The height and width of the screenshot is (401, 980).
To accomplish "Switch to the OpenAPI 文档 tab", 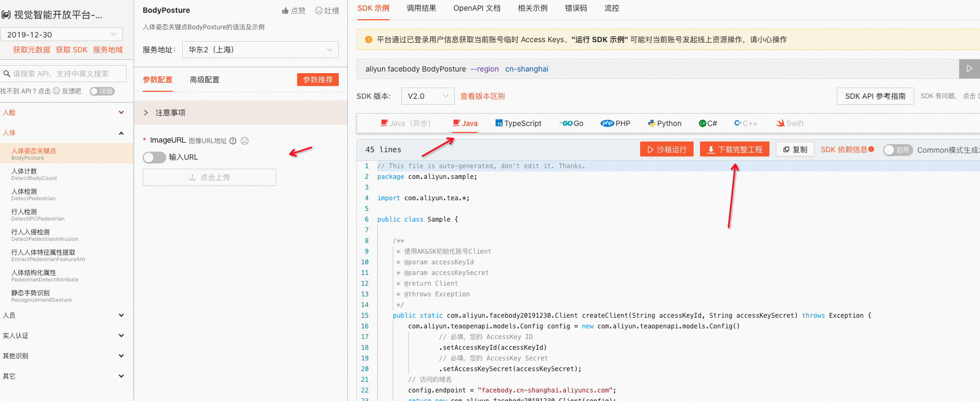I will [x=477, y=8].
